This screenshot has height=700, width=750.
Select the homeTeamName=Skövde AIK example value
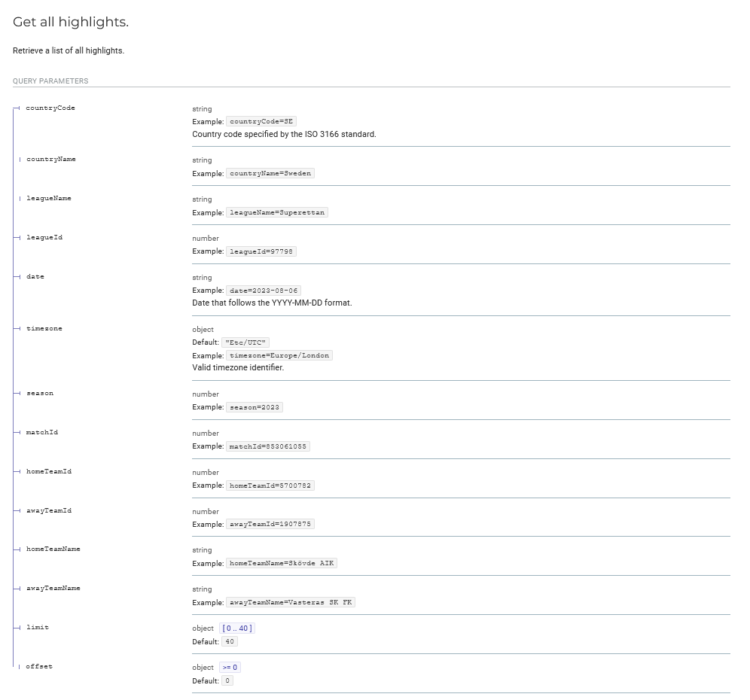pyautogui.click(x=282, y=563)
